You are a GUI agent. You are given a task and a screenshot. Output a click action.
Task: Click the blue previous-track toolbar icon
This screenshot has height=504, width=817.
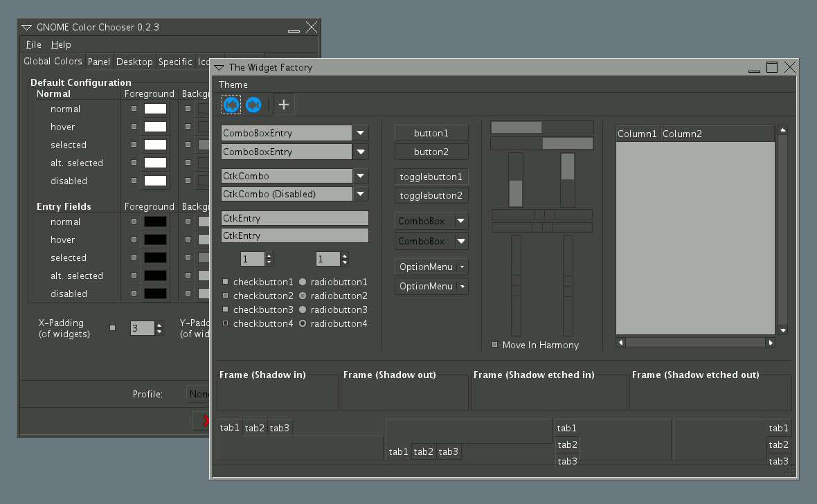(231, 105)
